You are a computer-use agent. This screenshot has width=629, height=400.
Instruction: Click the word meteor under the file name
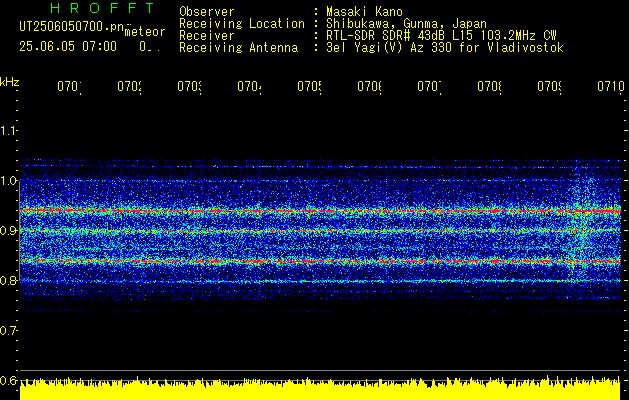[x=145, y=32]
